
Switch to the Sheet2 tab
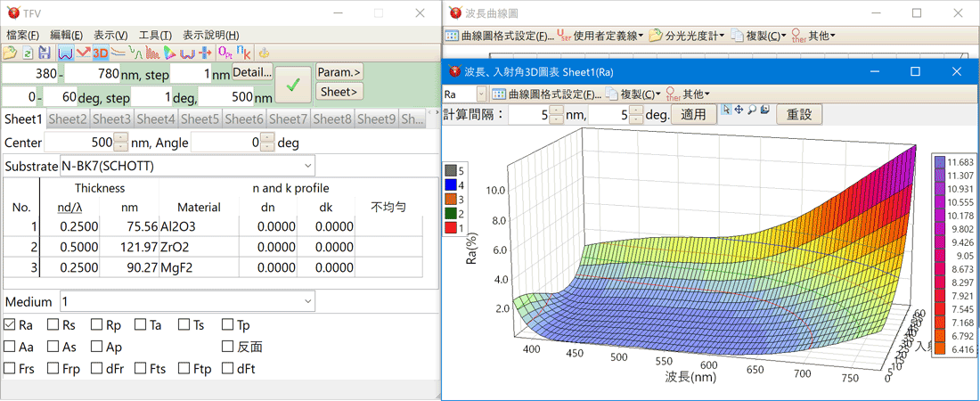(68, 119)
